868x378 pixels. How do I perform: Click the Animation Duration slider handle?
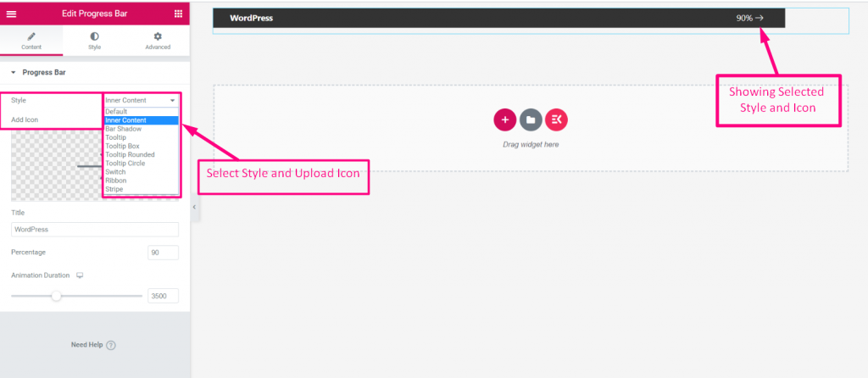[x=56, y=296]
